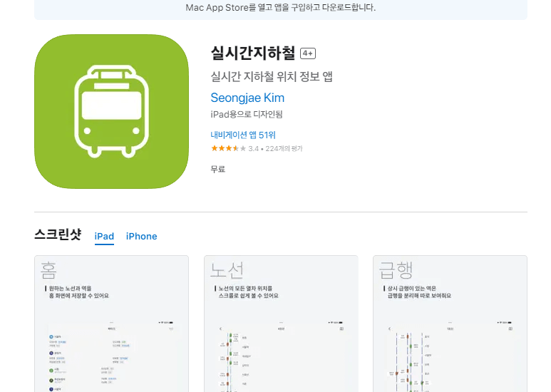Open the 급행 screenshot thumbnail
The image size is (551, 392).
[x=450, y=324]
